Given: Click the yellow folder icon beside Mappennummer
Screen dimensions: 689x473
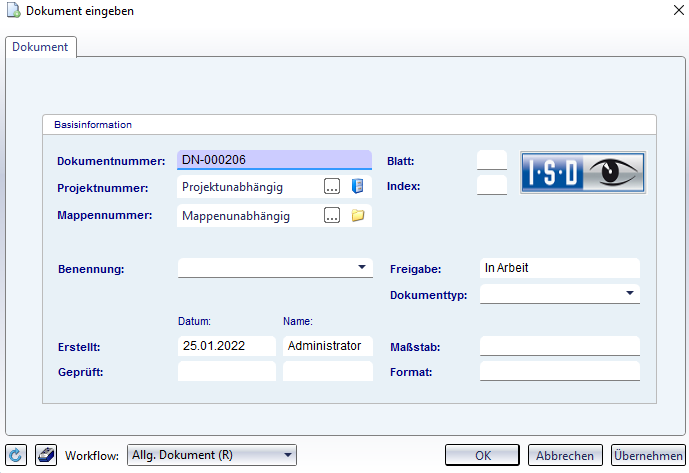Looking at the screenshot, I should (358, 215).
